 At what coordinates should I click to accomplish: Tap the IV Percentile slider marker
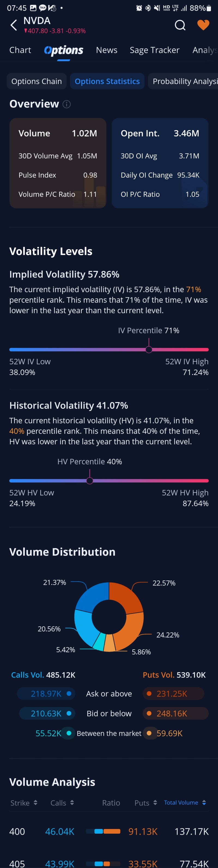149,349
